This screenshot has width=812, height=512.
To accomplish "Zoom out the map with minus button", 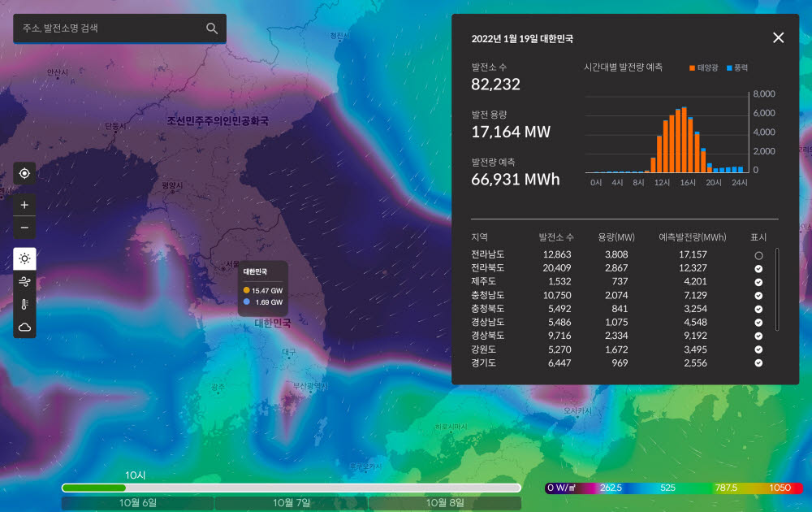I will (x=24, y=228).
